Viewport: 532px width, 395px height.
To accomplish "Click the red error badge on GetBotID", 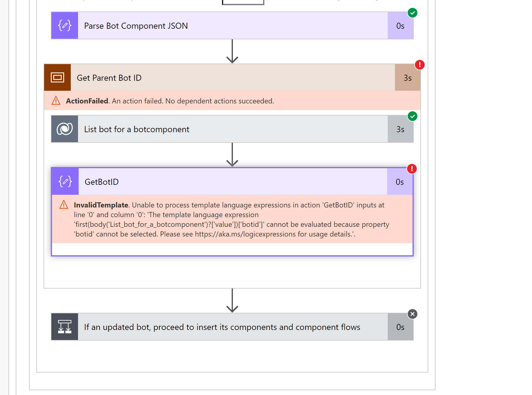I will (x=412, y=169).
